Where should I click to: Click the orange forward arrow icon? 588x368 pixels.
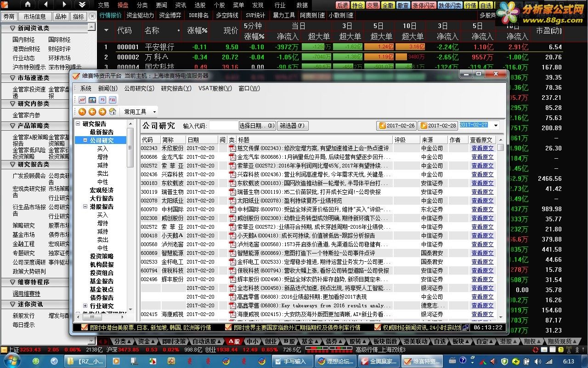coord(102,112)
